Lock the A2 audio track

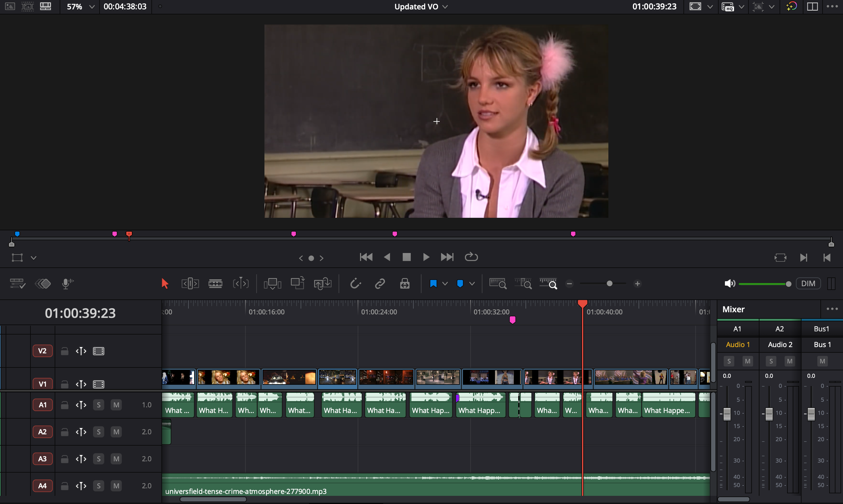[x=64, y=432]
